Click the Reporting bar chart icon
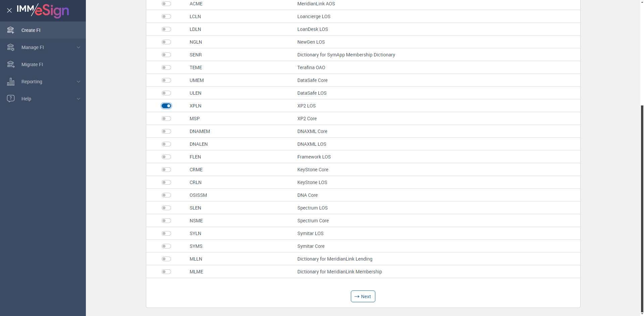The image size is (644, 316). 11,82
